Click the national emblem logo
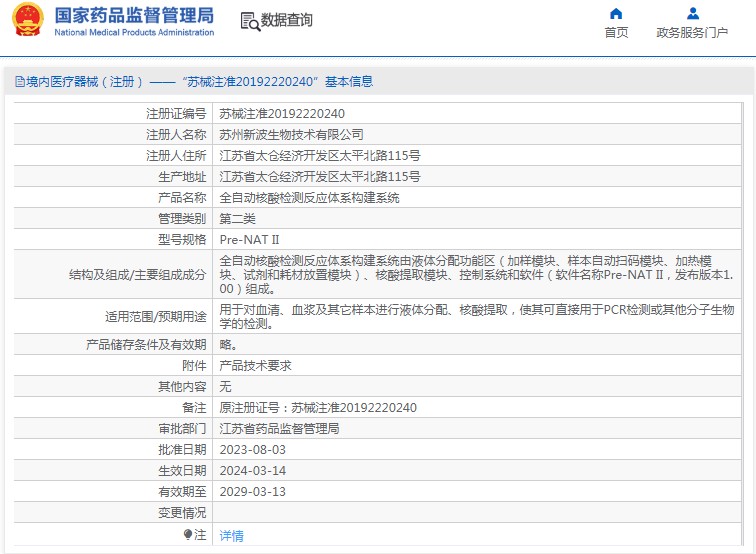Viewport: 756px width, 554px height. point(27,20)
